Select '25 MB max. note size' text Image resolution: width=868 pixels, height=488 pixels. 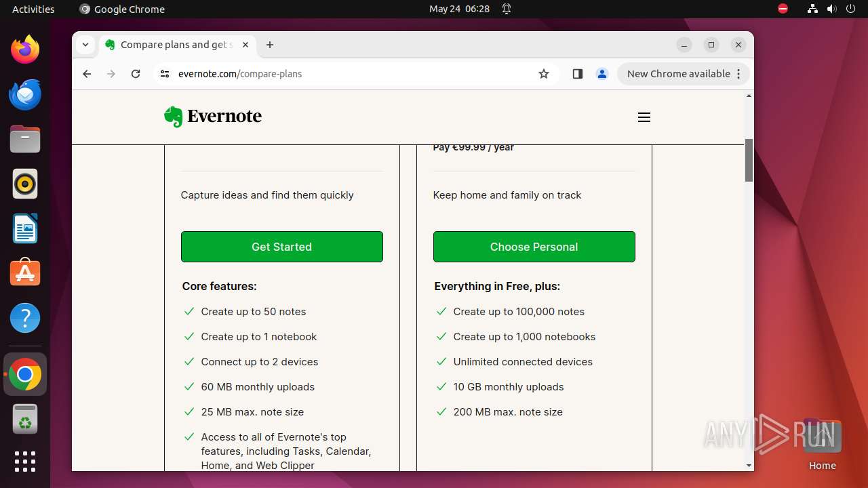(252, 412)
